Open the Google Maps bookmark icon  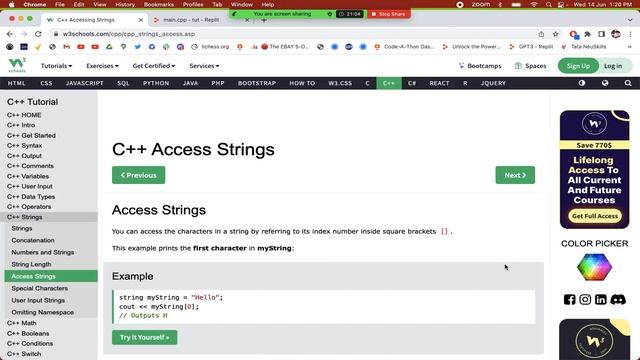pos(123,47)
